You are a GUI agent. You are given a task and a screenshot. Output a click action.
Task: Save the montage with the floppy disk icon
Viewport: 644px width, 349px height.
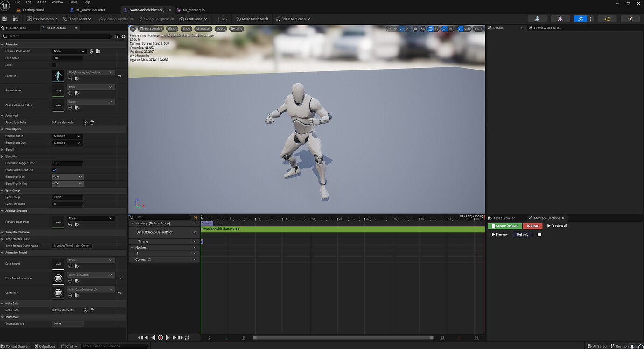point(5,19)
